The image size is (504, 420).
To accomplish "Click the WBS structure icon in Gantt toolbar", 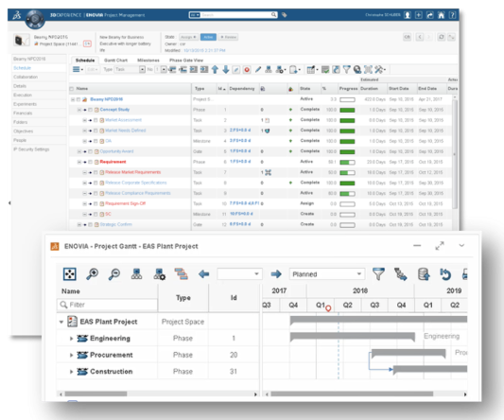I will pos(136,274).
